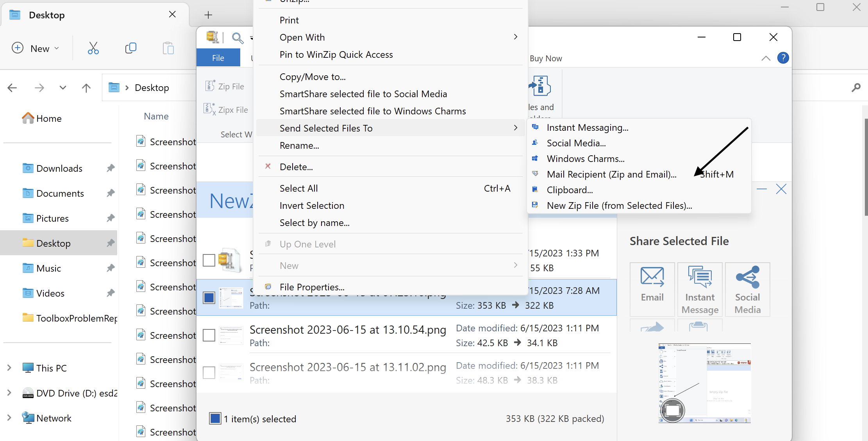
Task: Expand Open With submenu
Action: point(516,37)
